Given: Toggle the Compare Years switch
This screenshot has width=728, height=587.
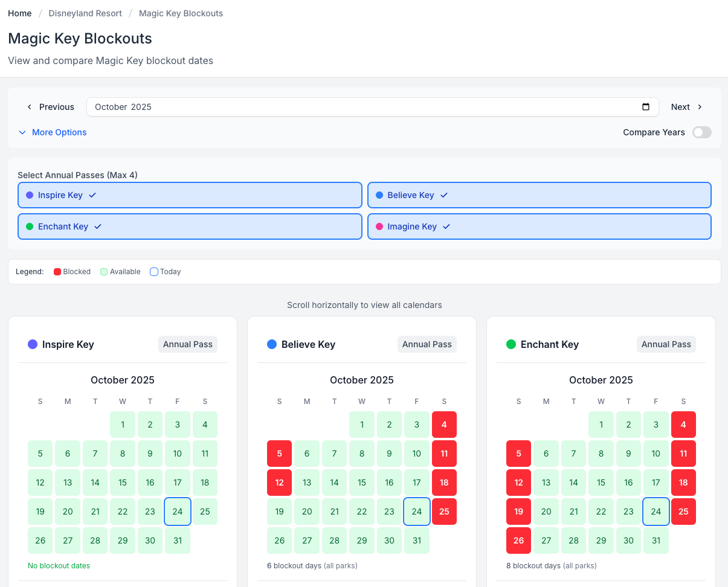Looking at the screenshot, I should click(701, 132).
